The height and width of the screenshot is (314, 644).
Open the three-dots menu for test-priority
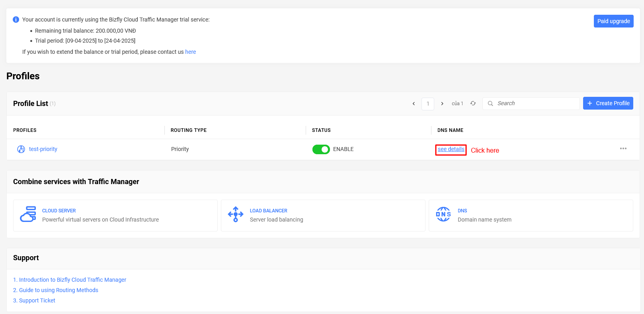point(623,149)
